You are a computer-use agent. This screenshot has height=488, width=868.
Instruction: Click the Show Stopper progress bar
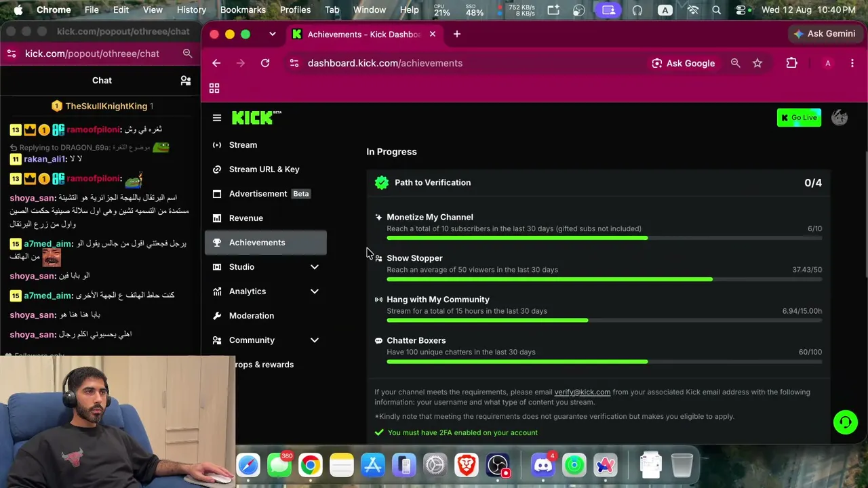pos(604,279)
